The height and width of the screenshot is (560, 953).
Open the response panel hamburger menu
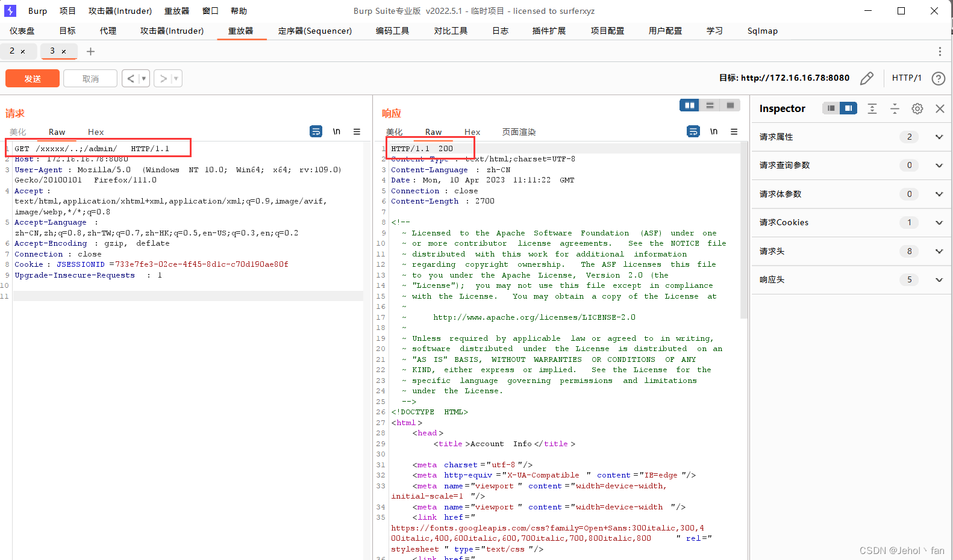(x=734, y=131)
